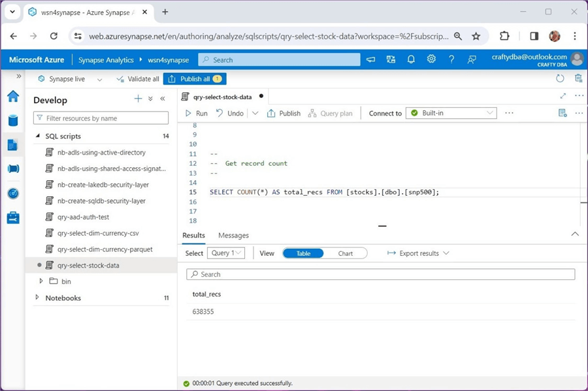Click the 638355 result cell
This screenshot has height=391, width=588.
[203, 311]
